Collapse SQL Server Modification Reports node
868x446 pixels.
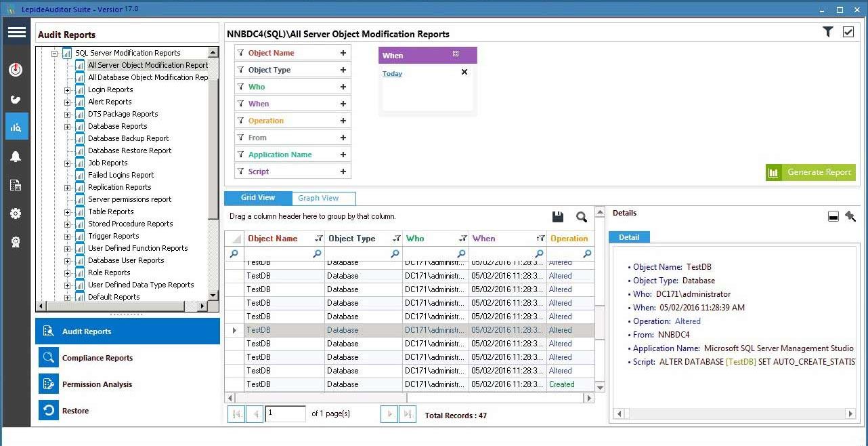tap(55, 53)
